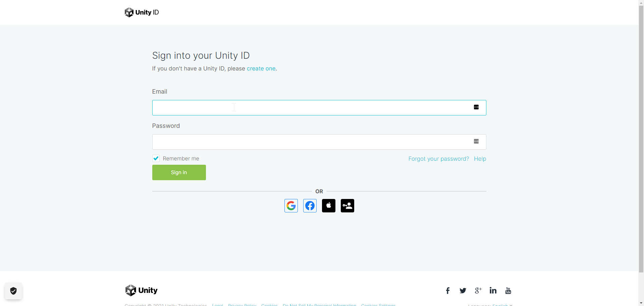The height and width of the screenshot is (306, 644).
Task: Open password manager icon in Password field
Action: click(x=476, y=141)
